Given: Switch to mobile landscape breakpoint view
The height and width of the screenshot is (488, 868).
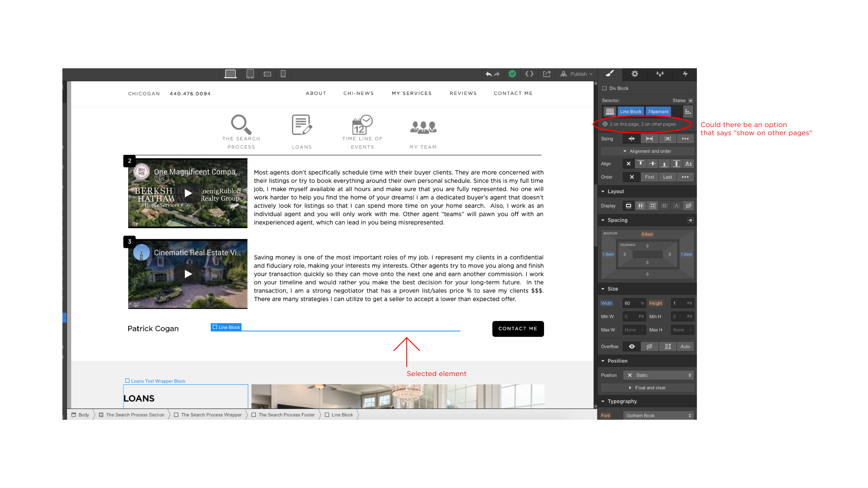Looking at the screenshot, I should point(267,74).
